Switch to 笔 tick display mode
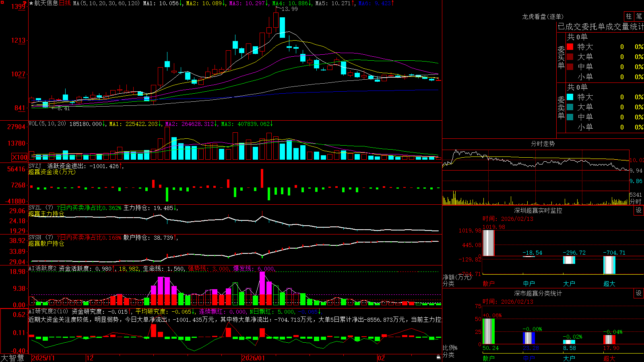644x362 pixels. (x=639, y=16)
